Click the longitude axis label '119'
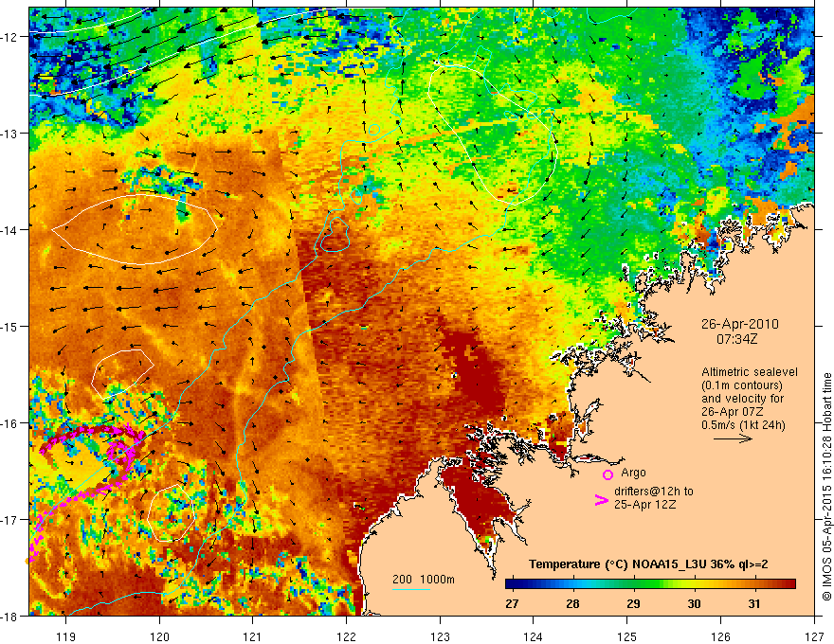 pos(66,636)
